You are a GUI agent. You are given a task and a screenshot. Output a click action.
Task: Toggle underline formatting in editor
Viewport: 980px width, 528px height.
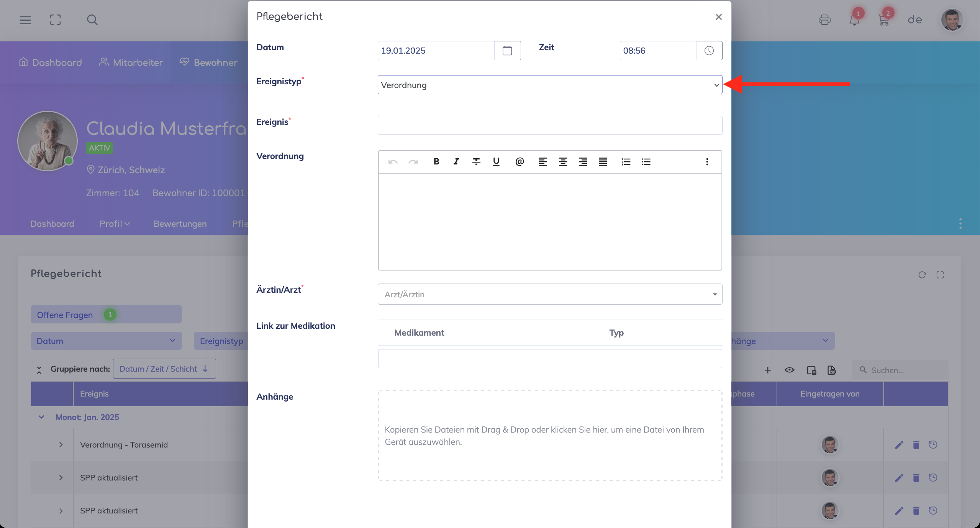pyautogui.click(x=496, y=162)
